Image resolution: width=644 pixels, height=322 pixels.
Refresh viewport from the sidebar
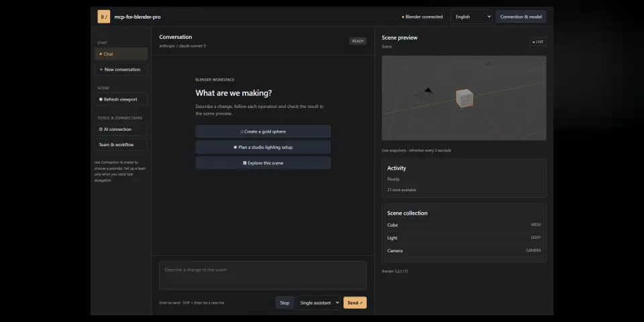(x=121, y=99)
